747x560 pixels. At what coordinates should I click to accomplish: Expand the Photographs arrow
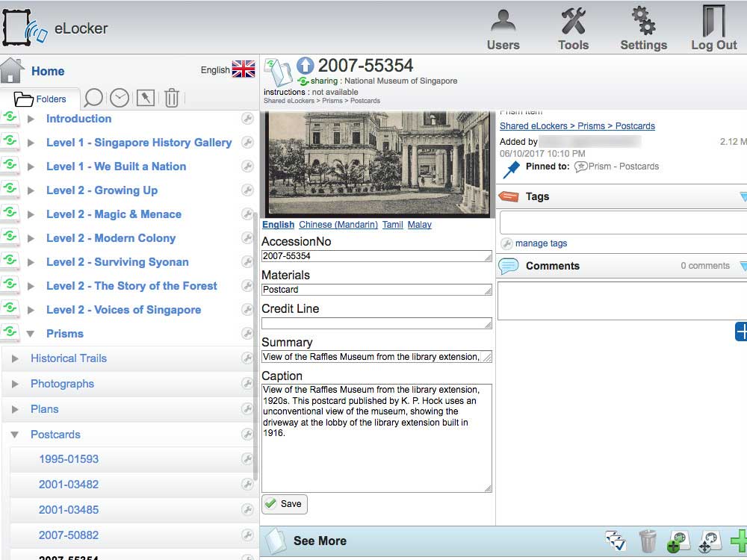click(x=15, y=384)
